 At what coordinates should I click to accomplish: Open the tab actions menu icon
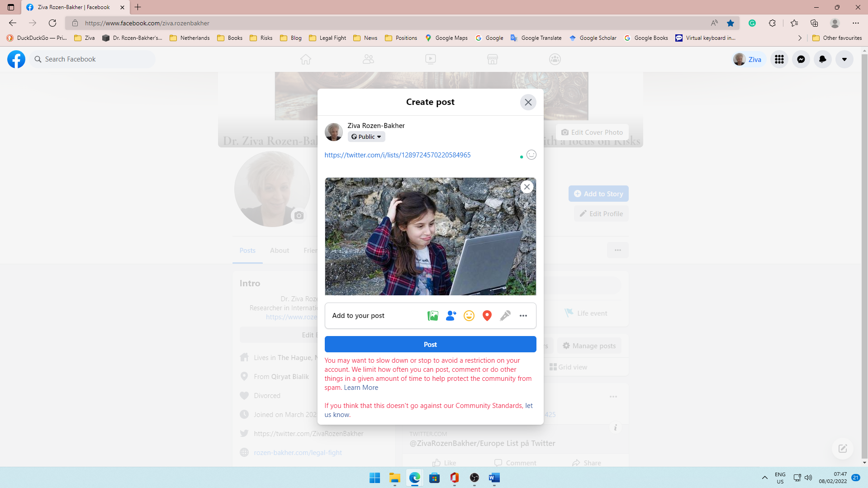11,7
